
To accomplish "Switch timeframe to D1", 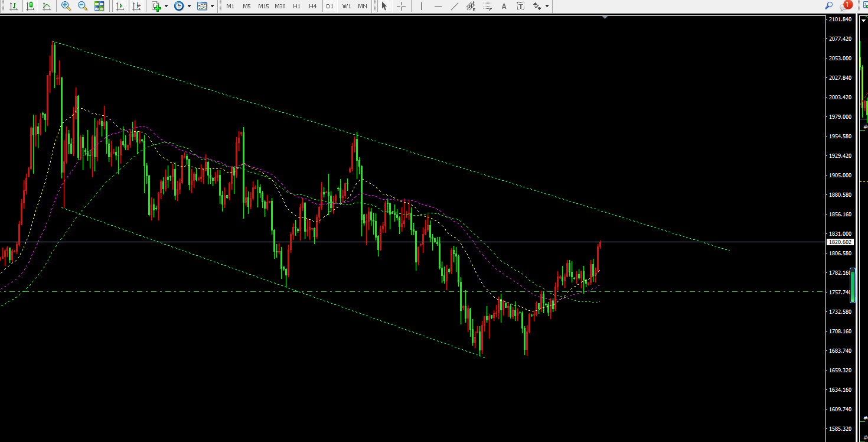I will [x=329, y=6].
